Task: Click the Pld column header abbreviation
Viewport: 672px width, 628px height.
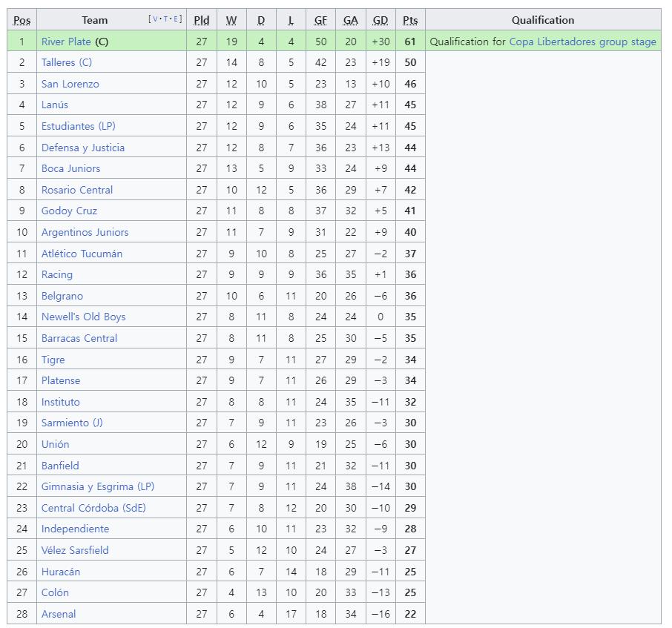Action: click(x=202, y=20)
